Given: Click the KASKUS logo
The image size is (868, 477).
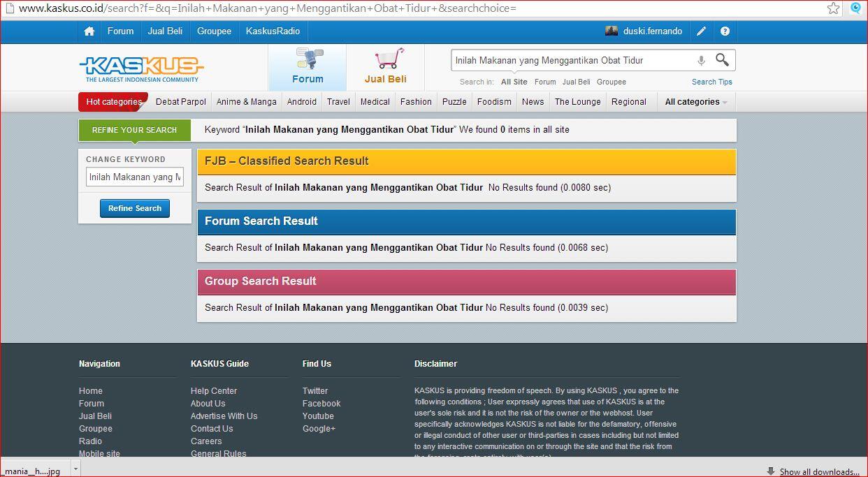Looking at the screenshot, I should coord(141,69).
